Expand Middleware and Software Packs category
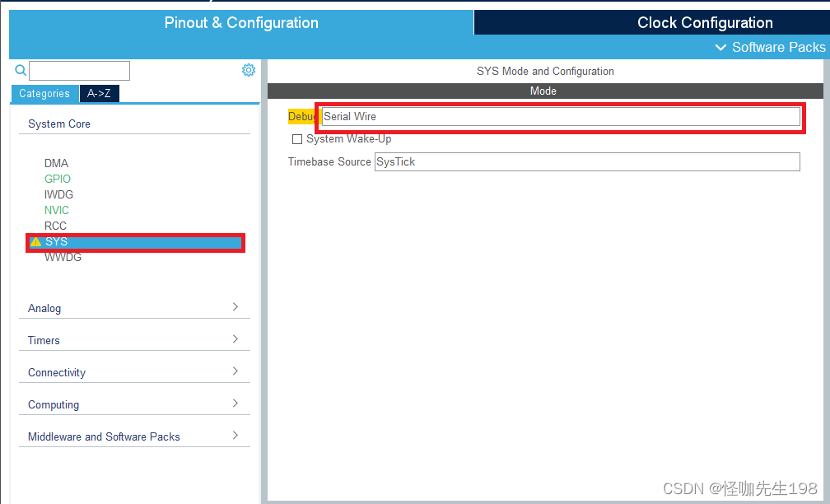 pyautogui.click(x=134, y=436)
